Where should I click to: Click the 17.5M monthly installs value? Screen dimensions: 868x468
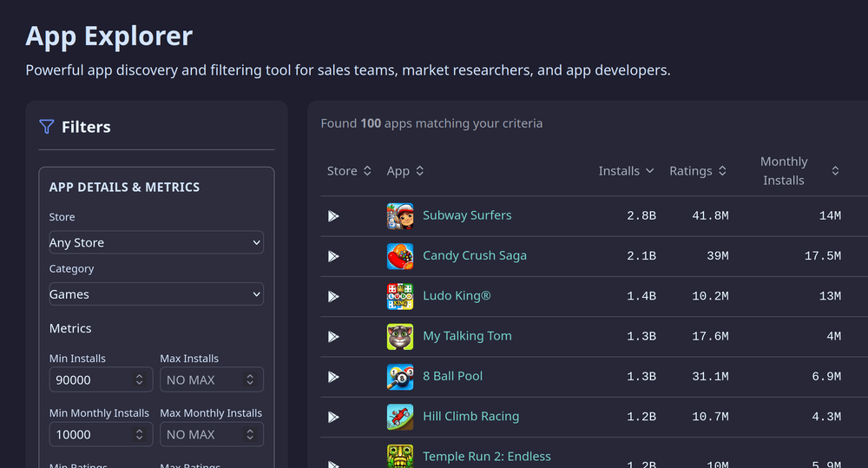(823, 256)
